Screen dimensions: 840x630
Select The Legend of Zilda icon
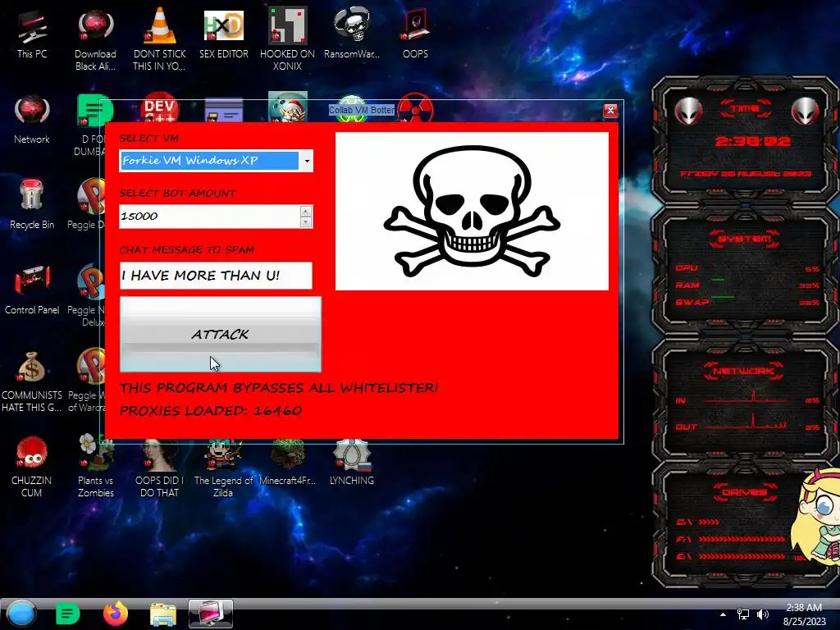tap(223, 468)
